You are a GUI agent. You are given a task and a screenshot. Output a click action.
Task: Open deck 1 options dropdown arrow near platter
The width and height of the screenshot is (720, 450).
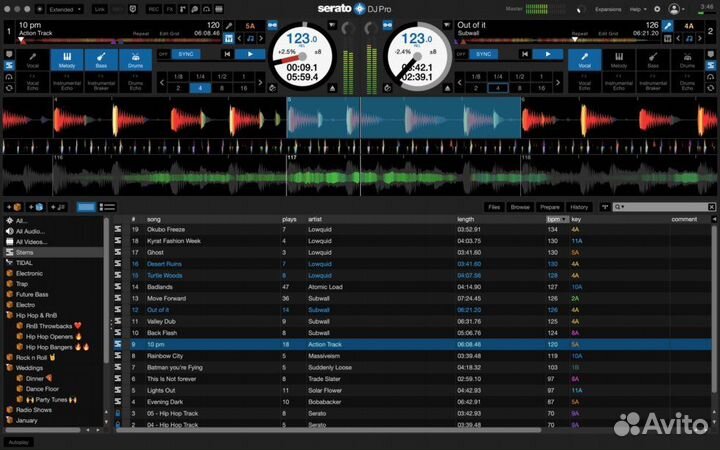[x=332, y=25]
